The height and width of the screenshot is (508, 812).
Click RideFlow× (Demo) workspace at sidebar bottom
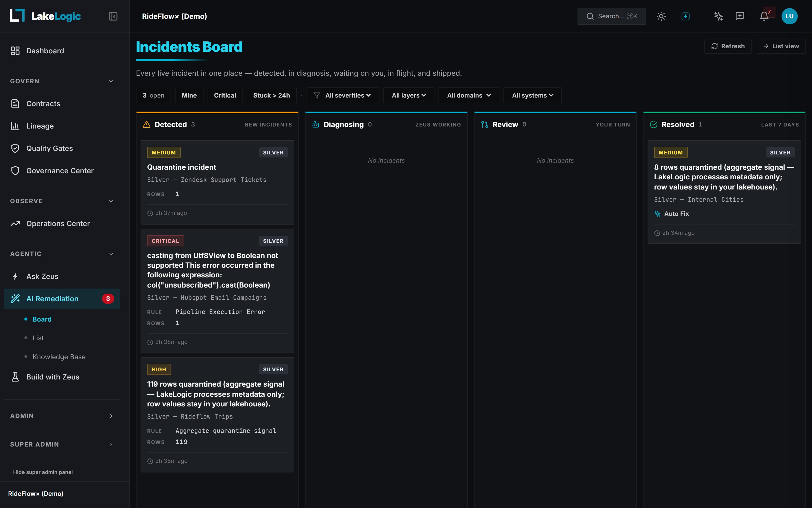pyautogui.click(x=36, y=494)
